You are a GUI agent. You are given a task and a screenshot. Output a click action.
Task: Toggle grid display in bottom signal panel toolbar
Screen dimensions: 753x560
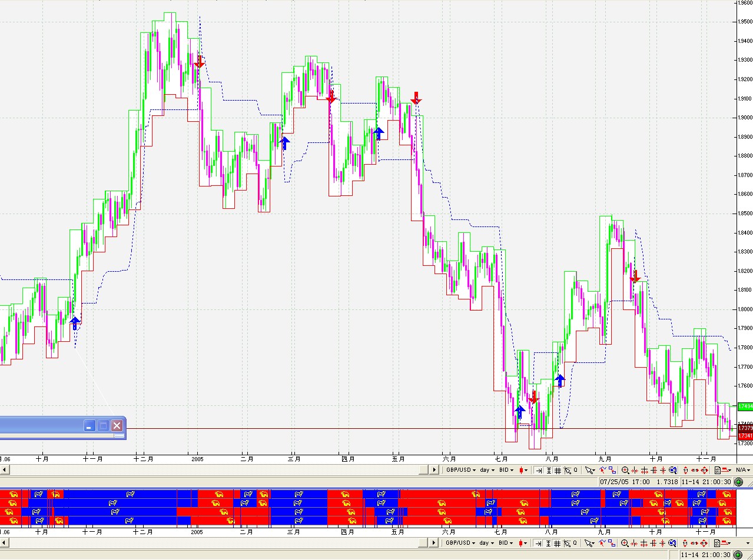click(557, 543)
